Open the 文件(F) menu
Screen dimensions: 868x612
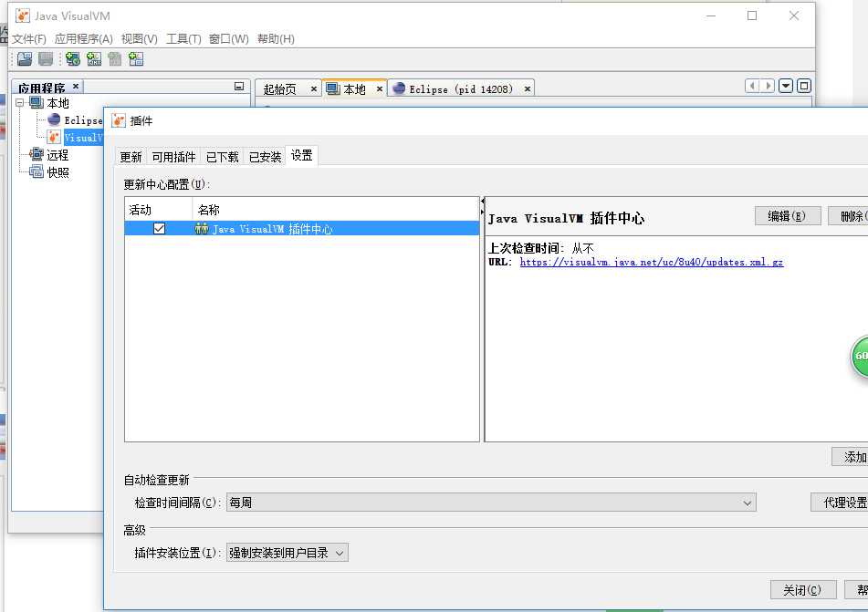29,38
